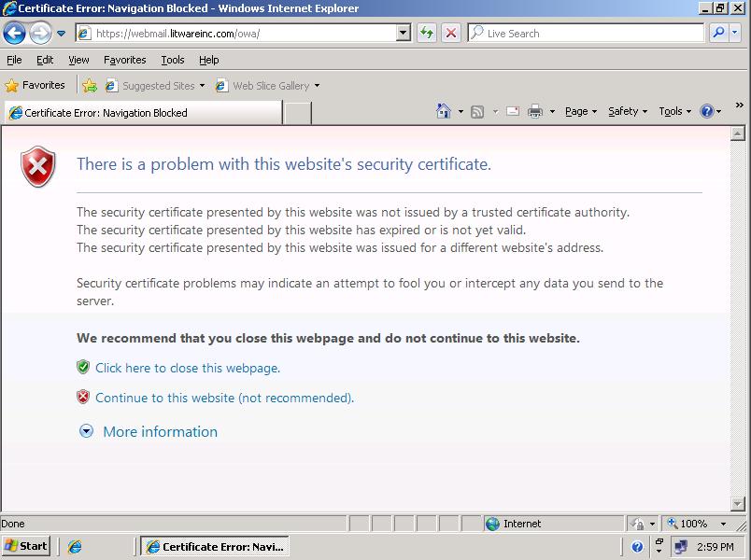Image resolution: width=751 pixels, height=560 pixels.
Task: Click the Home page icon
Action: click(x=444, y=111)
